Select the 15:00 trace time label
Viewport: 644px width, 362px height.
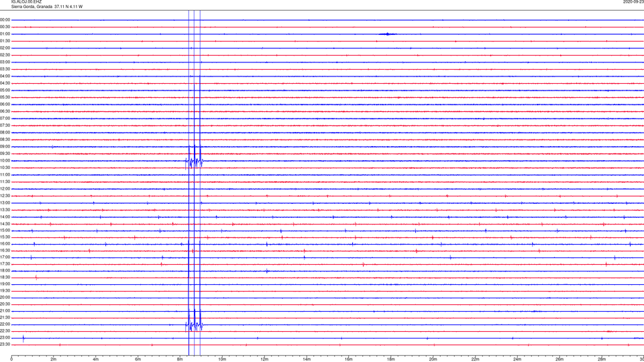tap(5, 231)
